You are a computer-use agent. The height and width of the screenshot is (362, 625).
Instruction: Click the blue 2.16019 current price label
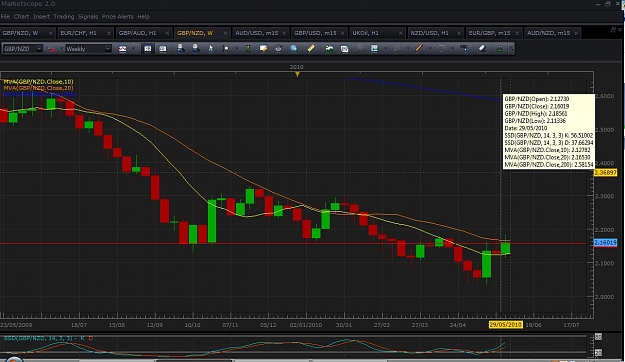[x=605, y=242]
